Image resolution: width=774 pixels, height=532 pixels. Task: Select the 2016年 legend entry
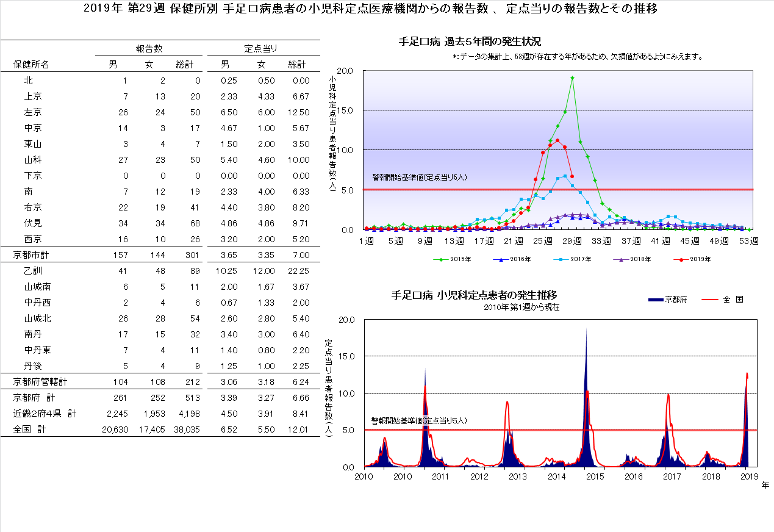pyautogui.click(x=512, y=259)
